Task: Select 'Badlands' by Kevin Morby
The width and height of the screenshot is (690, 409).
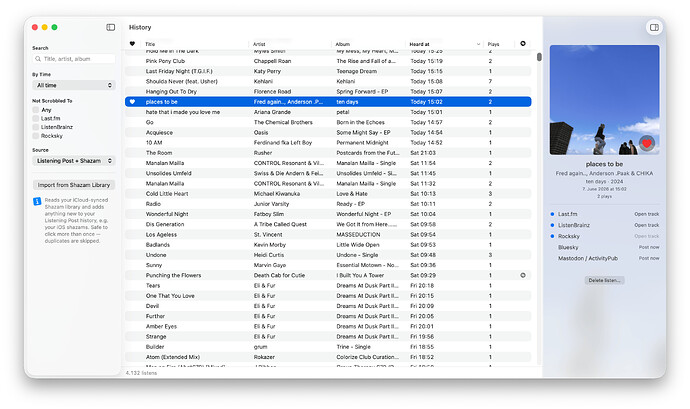Action: [x=328, y=245]
